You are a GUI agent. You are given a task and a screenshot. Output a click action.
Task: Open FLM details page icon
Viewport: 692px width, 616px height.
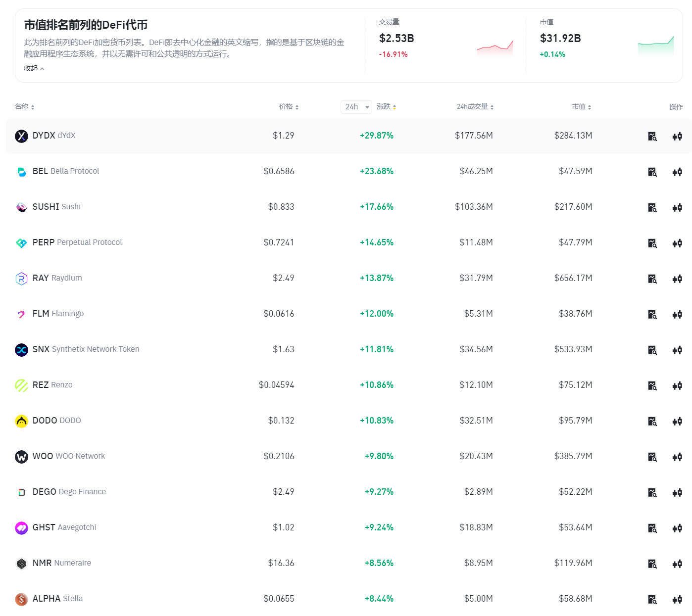click(x=652, y=314)
